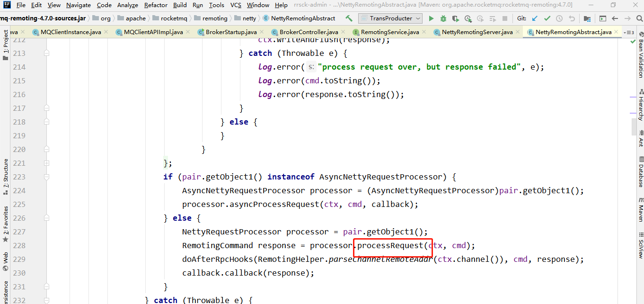644x304 pixels.
Task: Open the Bean Validation side panel
Action: click(x=640, y=55)
